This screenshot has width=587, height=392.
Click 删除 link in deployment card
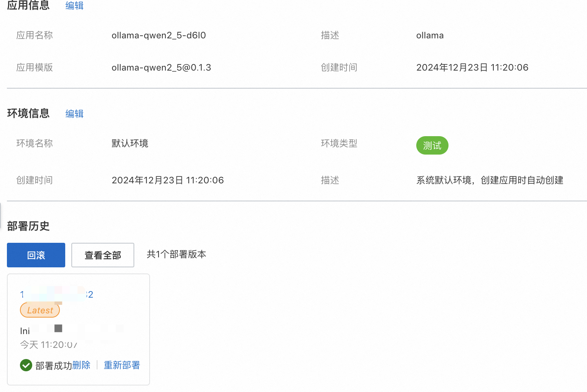click(81, 365)
